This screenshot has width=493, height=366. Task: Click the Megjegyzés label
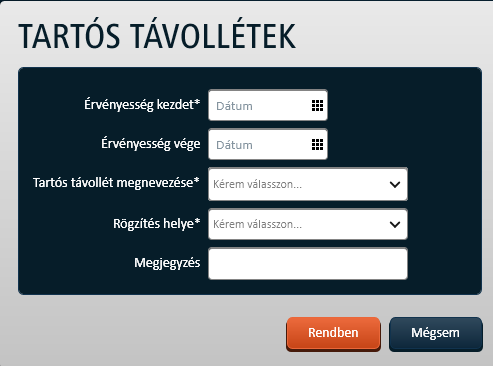(x=167, y=263)
